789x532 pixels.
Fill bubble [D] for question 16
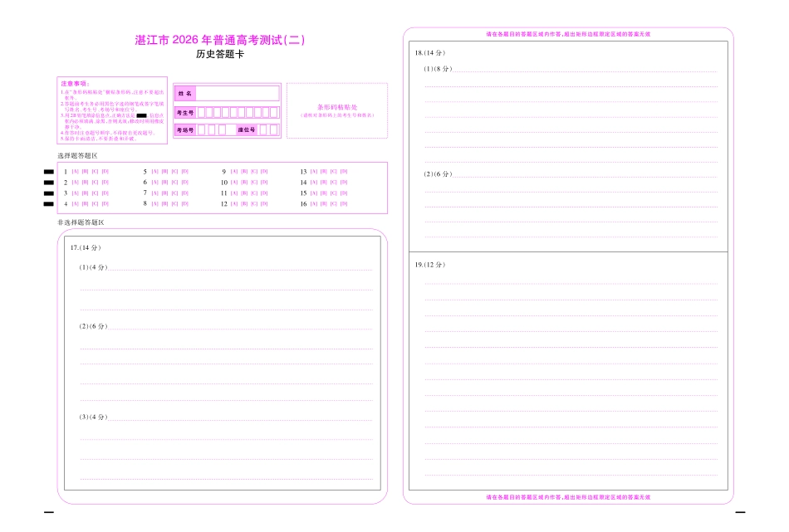pos(344,203)
